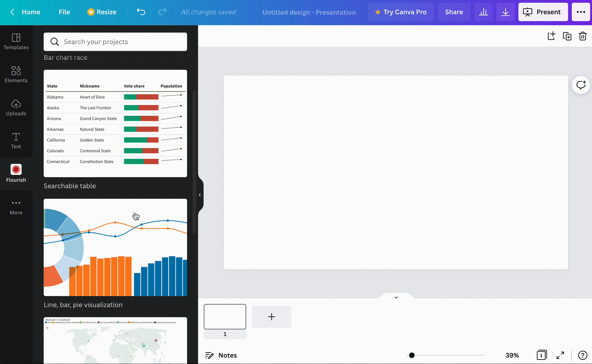Open the Resize option
592x364 pixels.
point(102,12)
